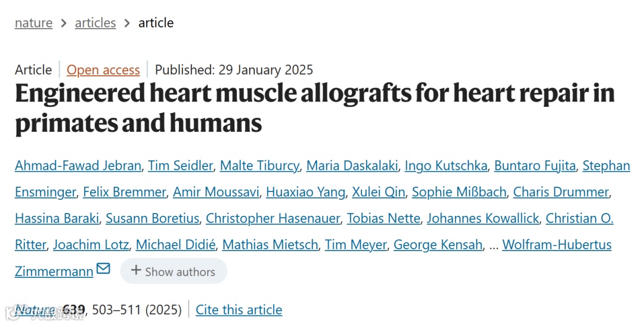The width and height of the screenshot is (644, 325).
Task: Select author Huaxiao Yang
Action: tap(305, 192)
